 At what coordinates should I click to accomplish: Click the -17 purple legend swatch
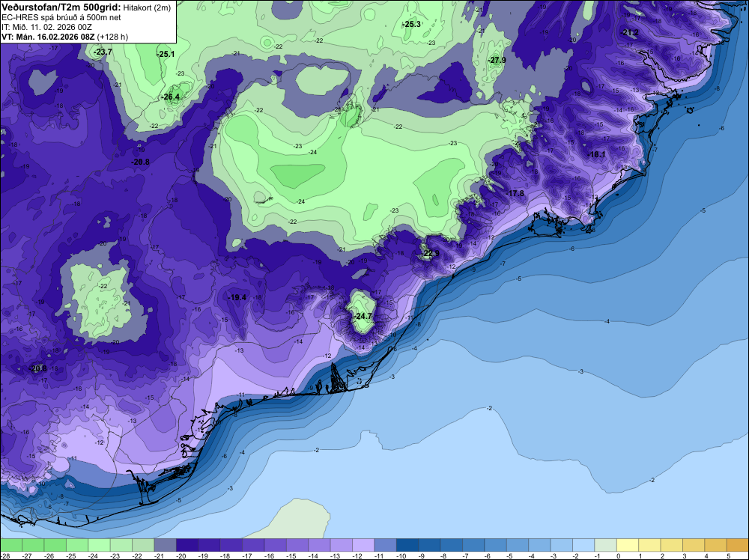tap(252, 545)
